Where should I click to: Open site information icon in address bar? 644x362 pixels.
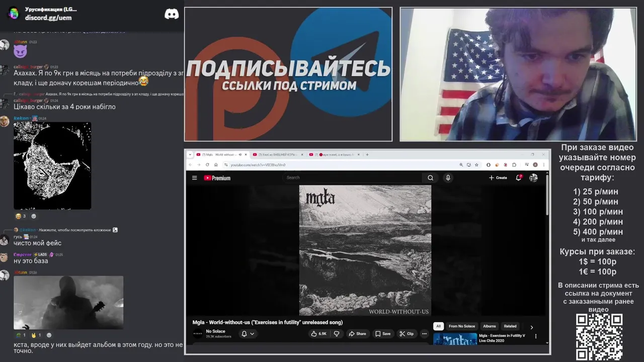pyautogui.click(x=225, y=165)
